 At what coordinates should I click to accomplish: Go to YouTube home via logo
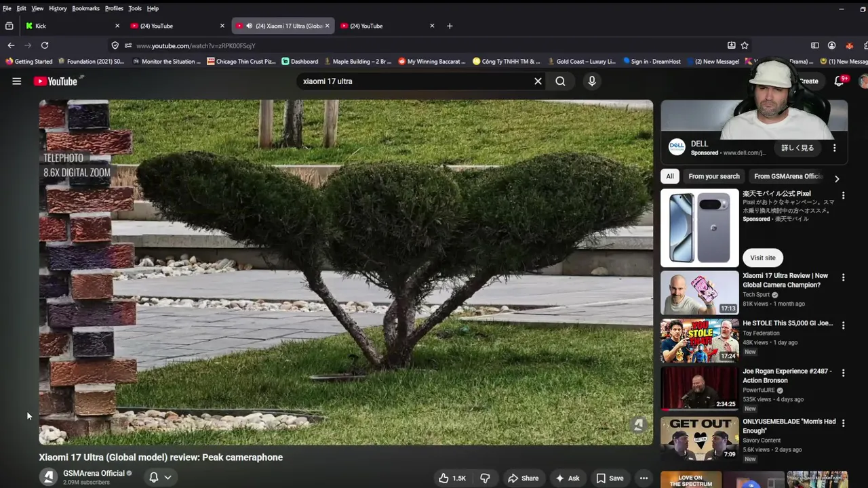[x=56, y=81]
